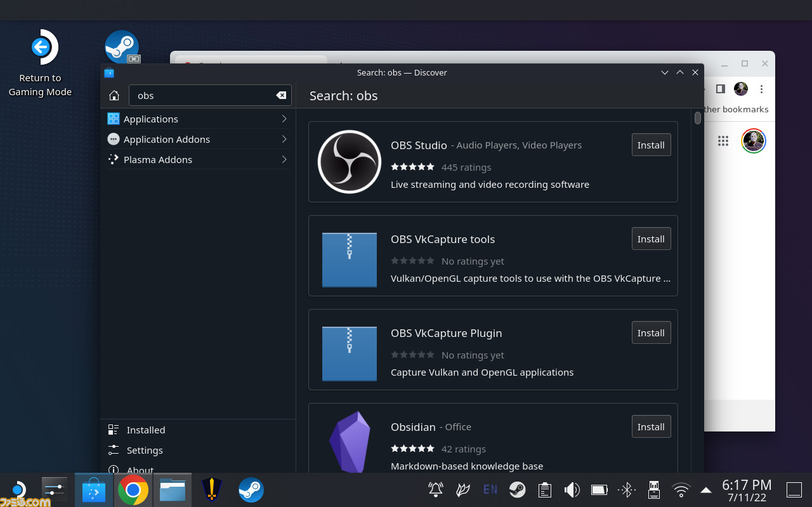812x507 pixels.
Task: Click the Discover window title bar icon
Action: 109,72
